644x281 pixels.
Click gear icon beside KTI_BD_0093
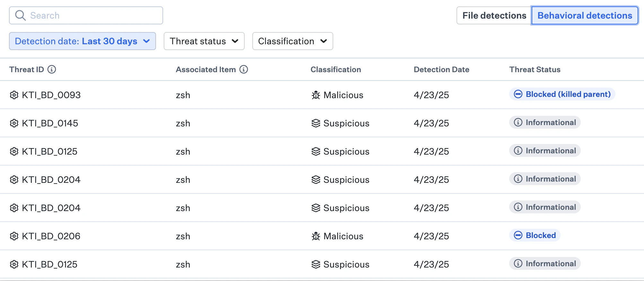pos(14,95)
